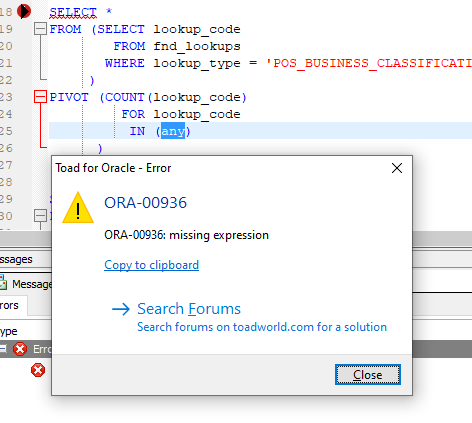472x423 pixels.
Task: Click the yellow warning triangle icon
Action: tap(78, 208)
